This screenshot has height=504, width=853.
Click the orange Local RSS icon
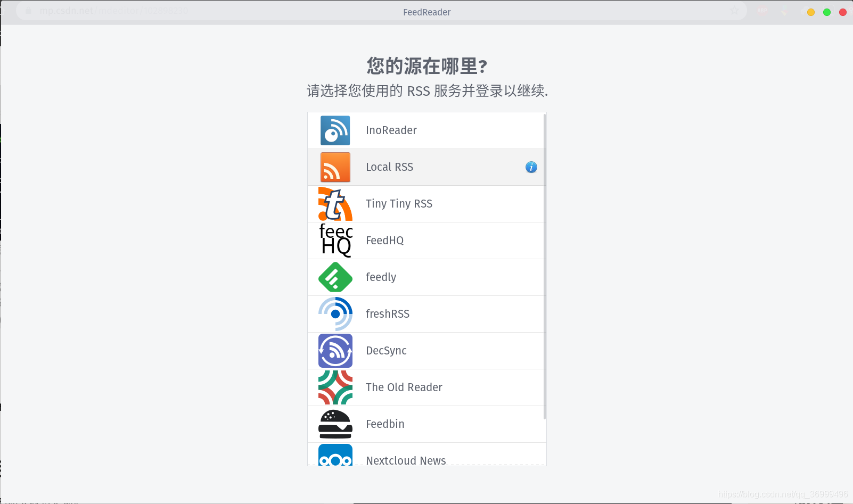point(335,167)
